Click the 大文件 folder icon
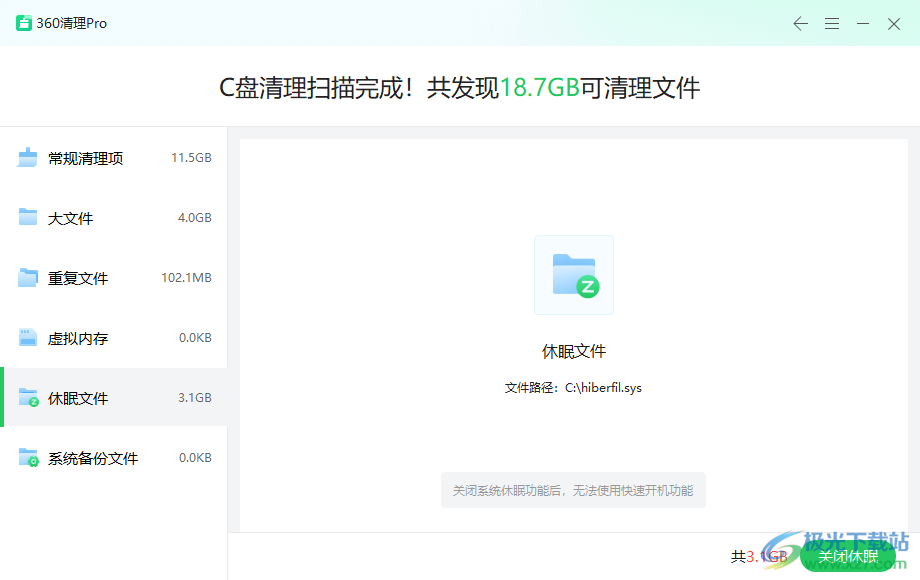The image size is (920, 580). coord(27,218)
